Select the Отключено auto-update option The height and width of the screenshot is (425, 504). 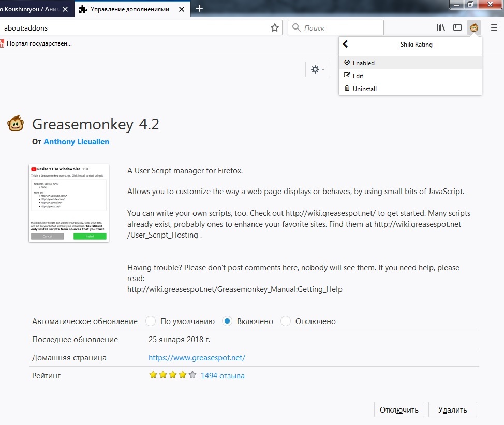pos(286,321)
